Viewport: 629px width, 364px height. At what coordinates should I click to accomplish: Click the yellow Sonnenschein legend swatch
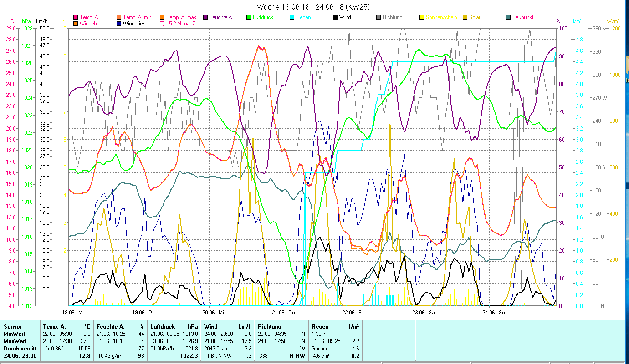tap(422, 17)
